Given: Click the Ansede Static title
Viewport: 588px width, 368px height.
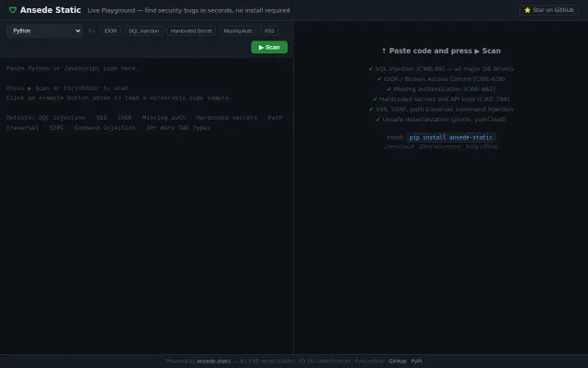Looking at the screenshot, I should pyautogui.click(x=51, y=10).
